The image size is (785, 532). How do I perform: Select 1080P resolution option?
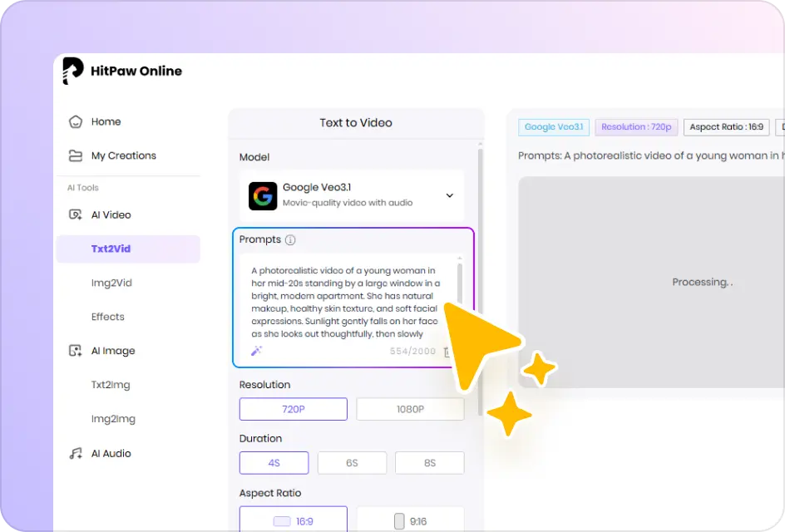point(410,409)
